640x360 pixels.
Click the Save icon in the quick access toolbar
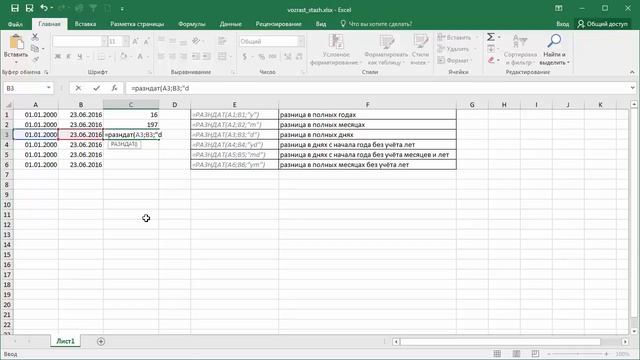15,8
